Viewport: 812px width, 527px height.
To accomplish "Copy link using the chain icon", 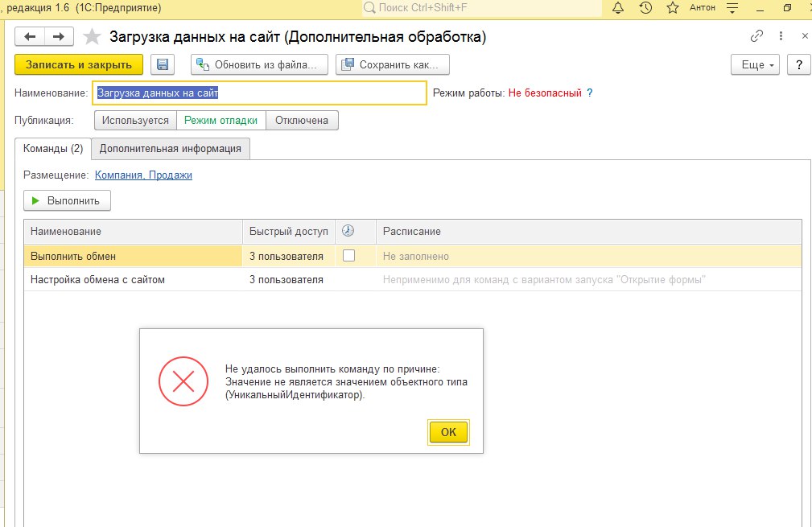I will tap(756, 36).
